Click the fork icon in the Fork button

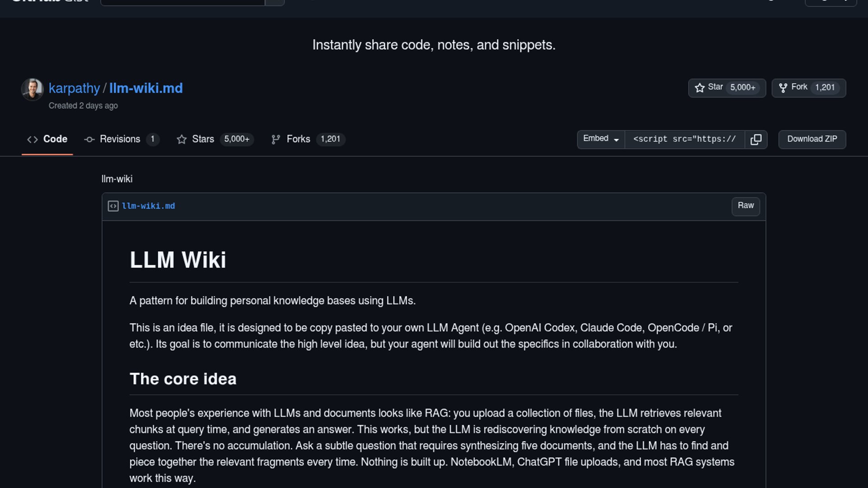click(783, 88)
